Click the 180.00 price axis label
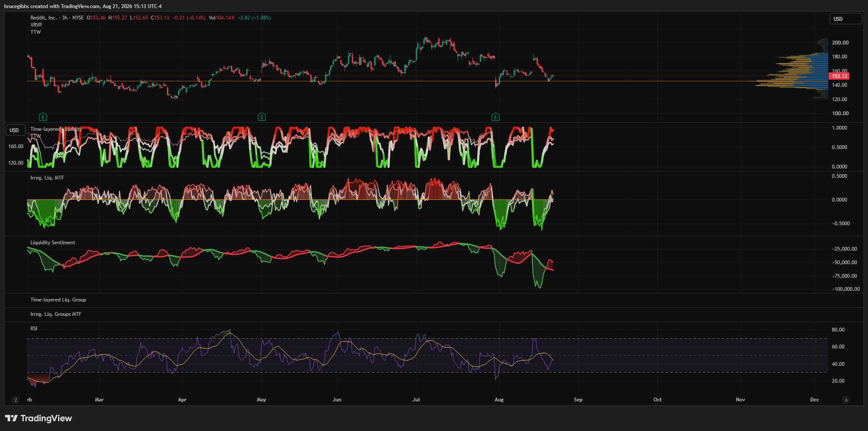 pos(840,57)
